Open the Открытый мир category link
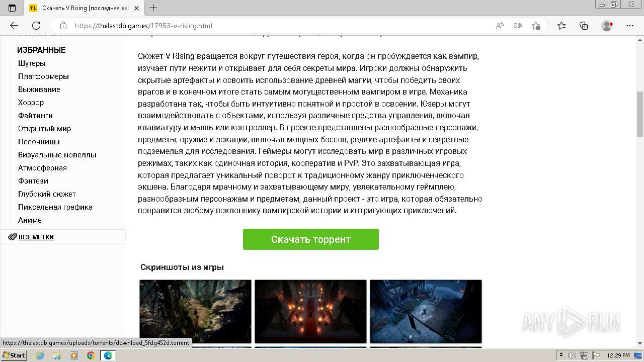This screenshot has height=362, width=644. click(x=44, y=129)
